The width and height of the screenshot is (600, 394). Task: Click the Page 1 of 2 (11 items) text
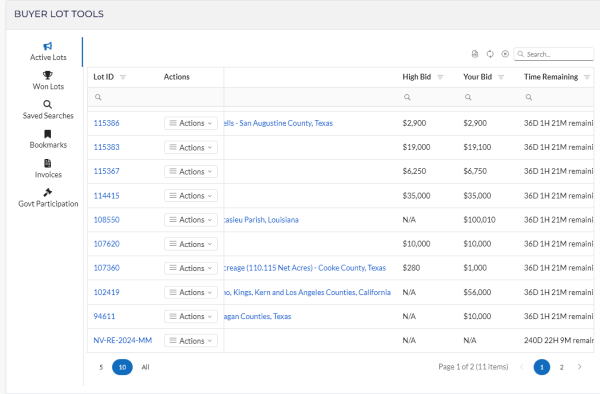click(x=473, y=367)
